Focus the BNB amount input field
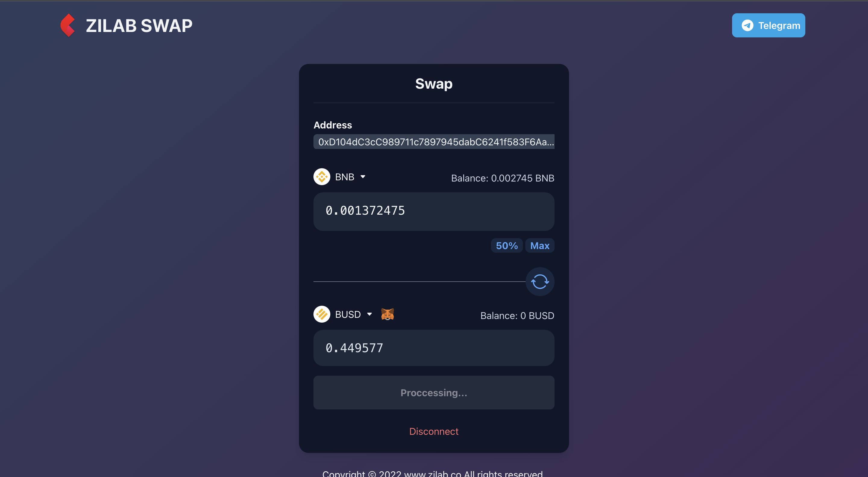 [x=434, y=211]
